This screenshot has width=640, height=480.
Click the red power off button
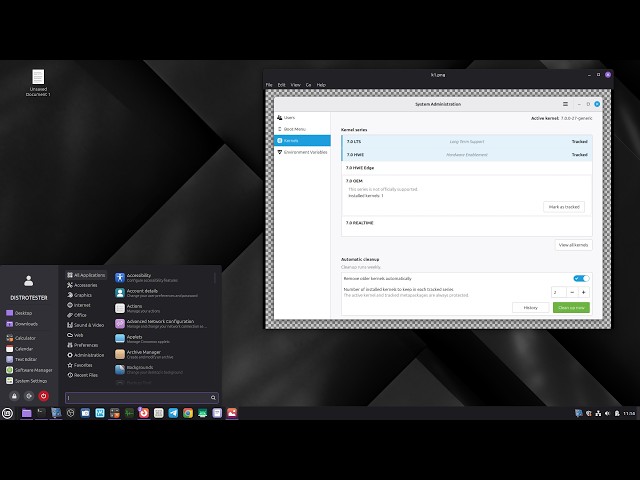44,396
